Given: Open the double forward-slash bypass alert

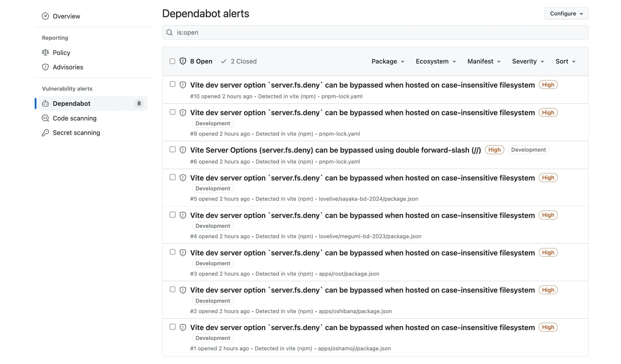Looking at the screenshot, I should click(x=335, y=150).
